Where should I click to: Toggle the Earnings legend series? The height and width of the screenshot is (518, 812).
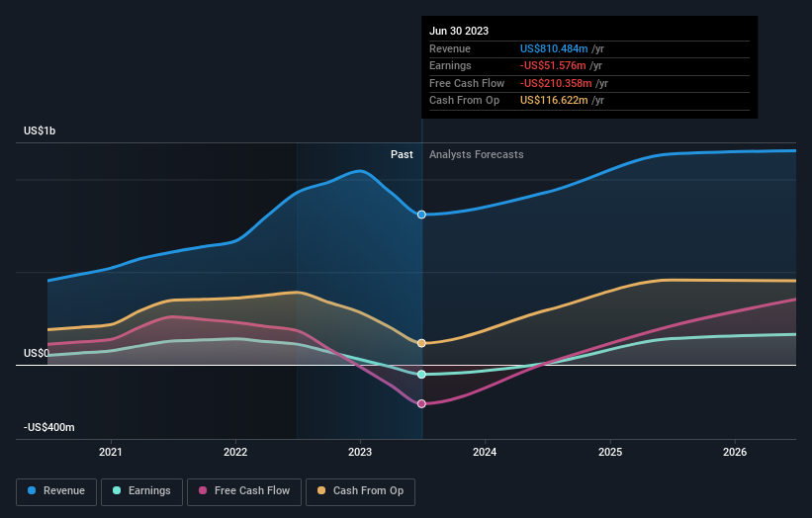click(141, 491)
